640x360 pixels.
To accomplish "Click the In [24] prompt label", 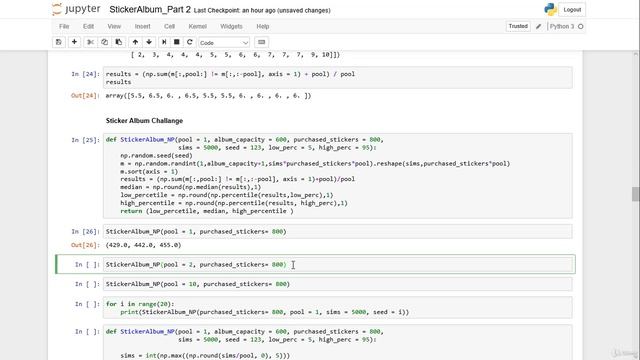I will click(x=85, y=74).
